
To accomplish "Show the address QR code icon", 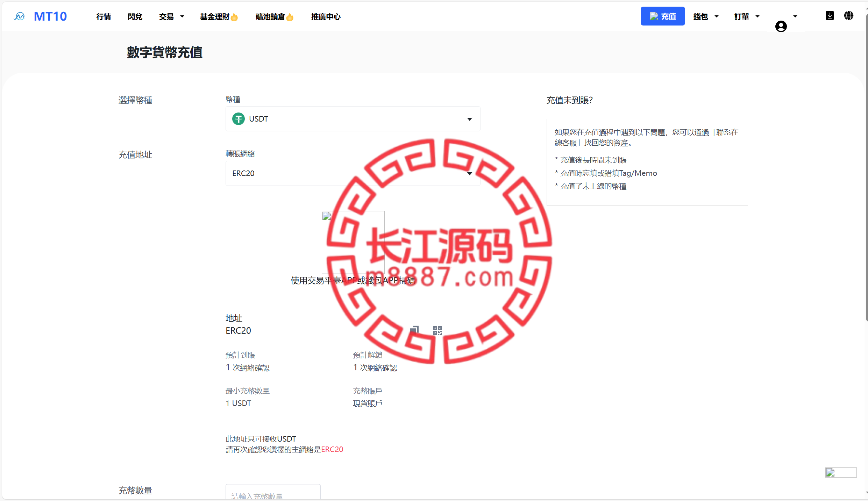I will (437, 330).
